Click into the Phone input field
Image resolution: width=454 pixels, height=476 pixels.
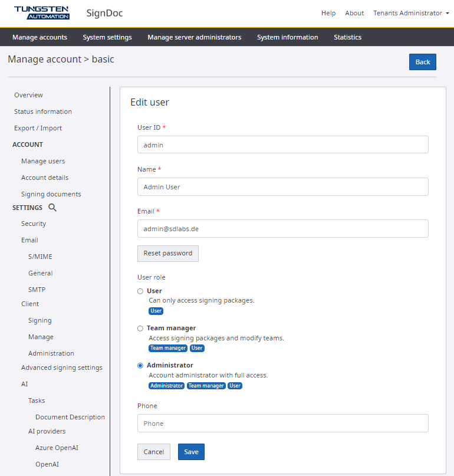282,424
